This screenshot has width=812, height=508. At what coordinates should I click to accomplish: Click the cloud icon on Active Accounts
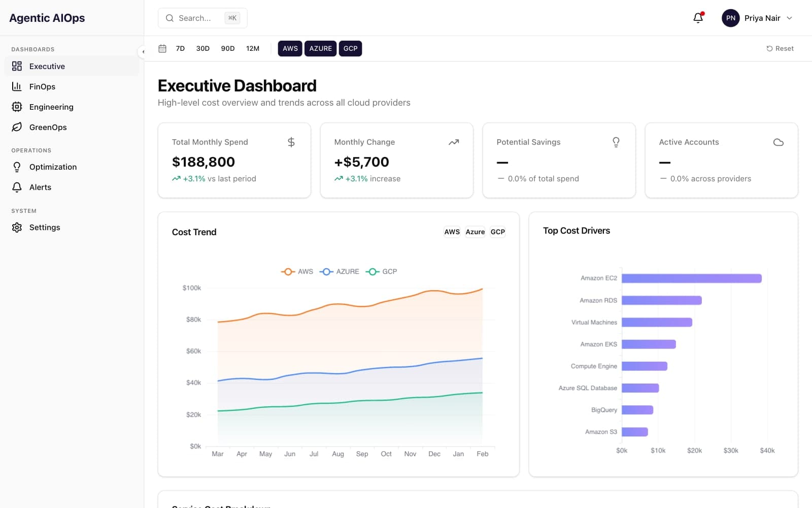coord(779,142)
